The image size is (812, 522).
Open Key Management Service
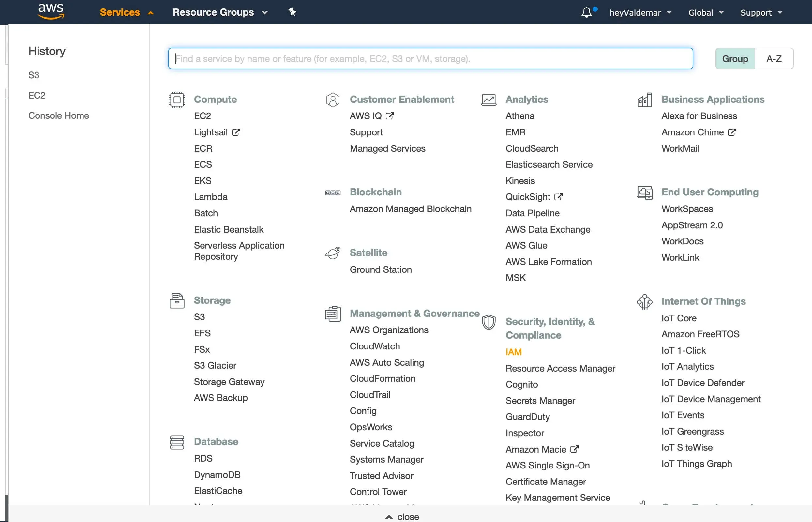(558, 498)
